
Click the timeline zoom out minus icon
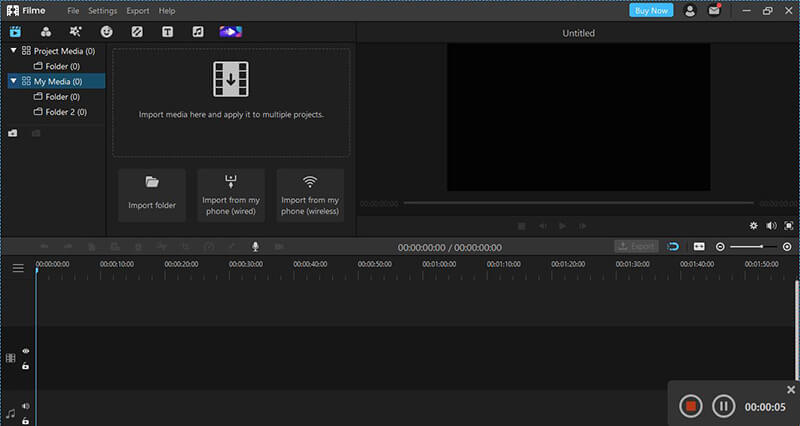[x=720, y=247]
